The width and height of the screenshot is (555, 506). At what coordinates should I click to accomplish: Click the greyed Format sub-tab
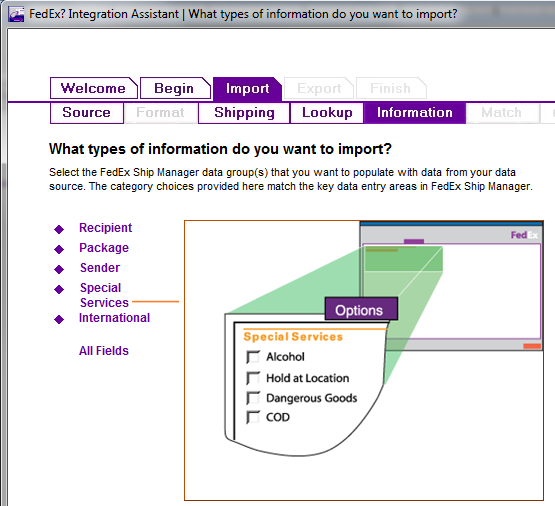[x=161, y=113]
